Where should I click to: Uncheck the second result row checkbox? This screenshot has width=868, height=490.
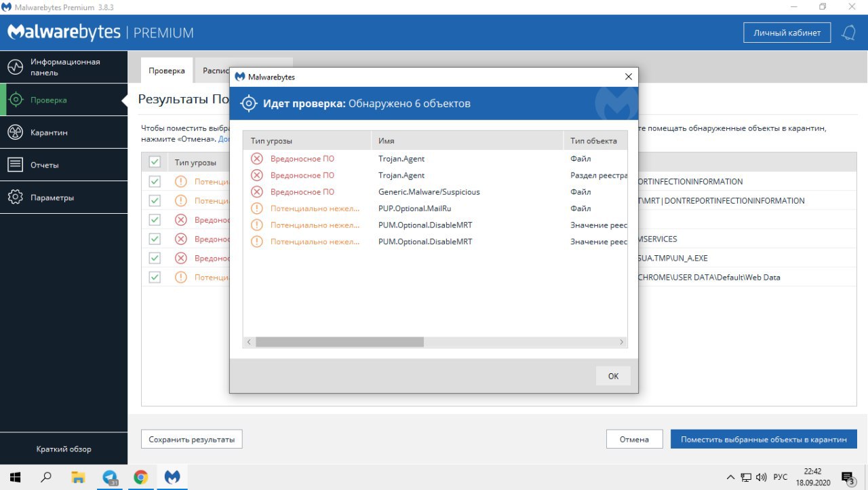[155, 200]
